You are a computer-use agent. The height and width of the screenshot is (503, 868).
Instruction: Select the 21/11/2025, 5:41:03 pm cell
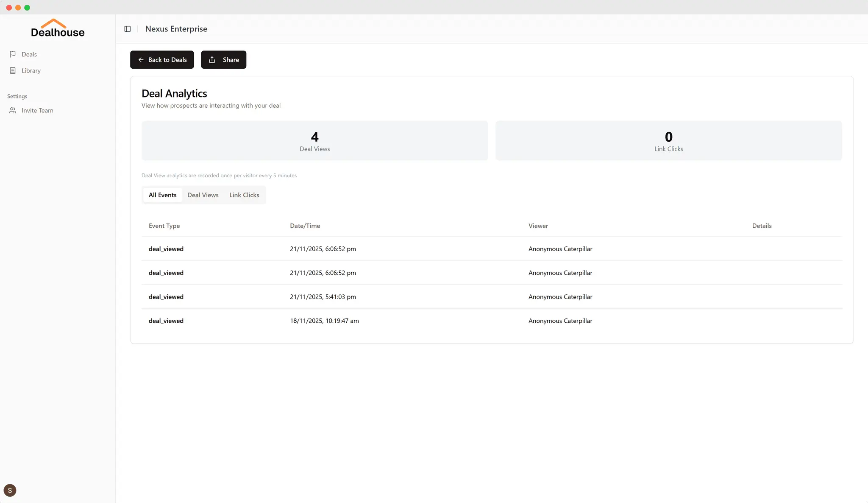click(323, 297)
